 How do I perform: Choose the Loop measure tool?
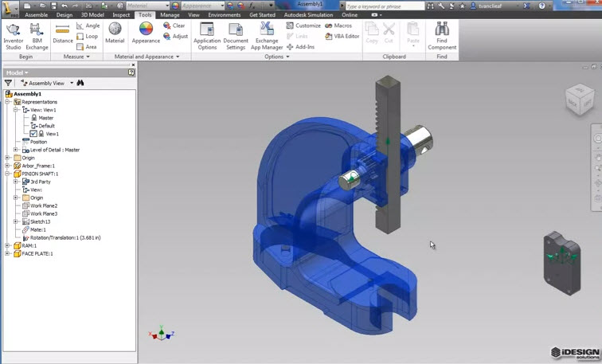pos(87,36)
